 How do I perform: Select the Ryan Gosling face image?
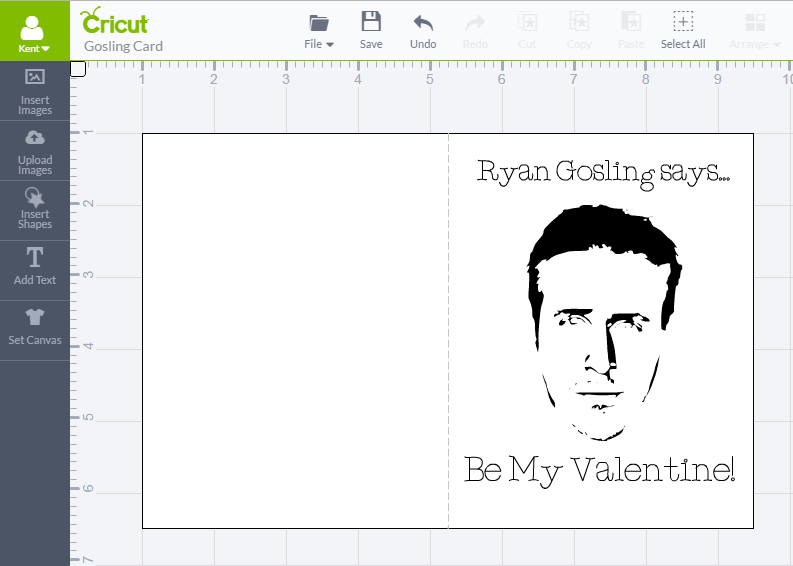(x=604, y=323)
